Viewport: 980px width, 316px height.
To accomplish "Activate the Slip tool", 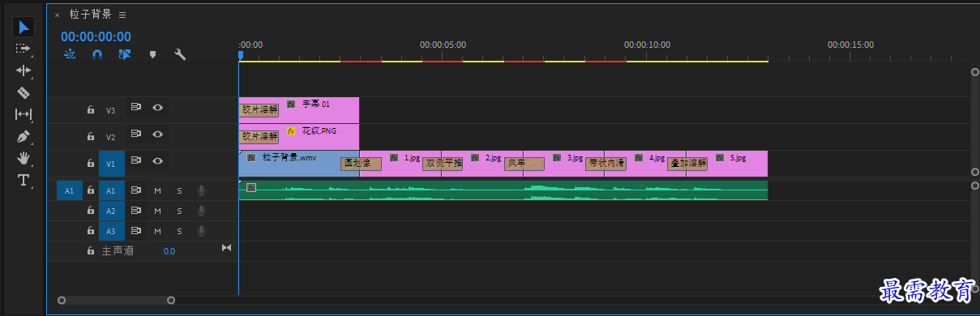I will click(x=24, y=114).
